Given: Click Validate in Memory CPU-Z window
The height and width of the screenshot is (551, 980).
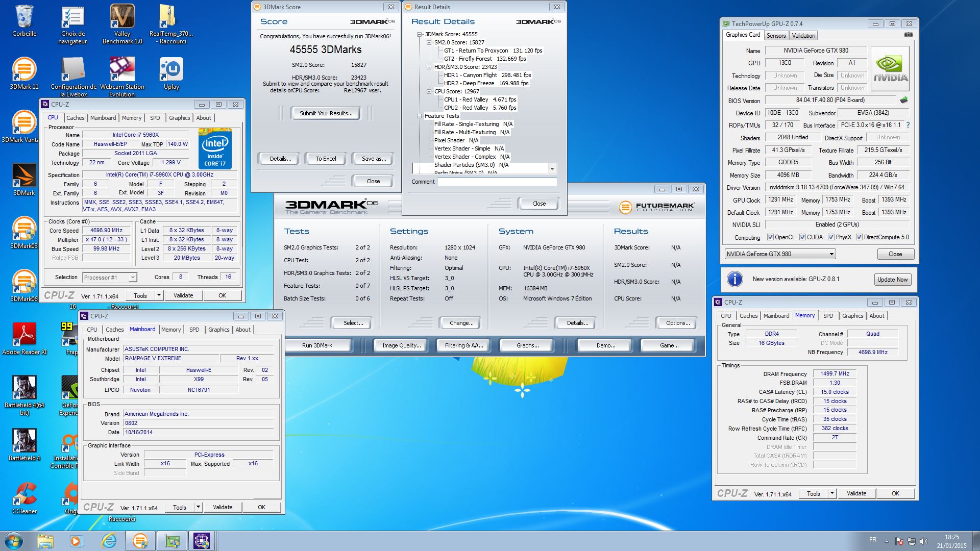Looking at the screenshot, I should [x=856, y=493].
